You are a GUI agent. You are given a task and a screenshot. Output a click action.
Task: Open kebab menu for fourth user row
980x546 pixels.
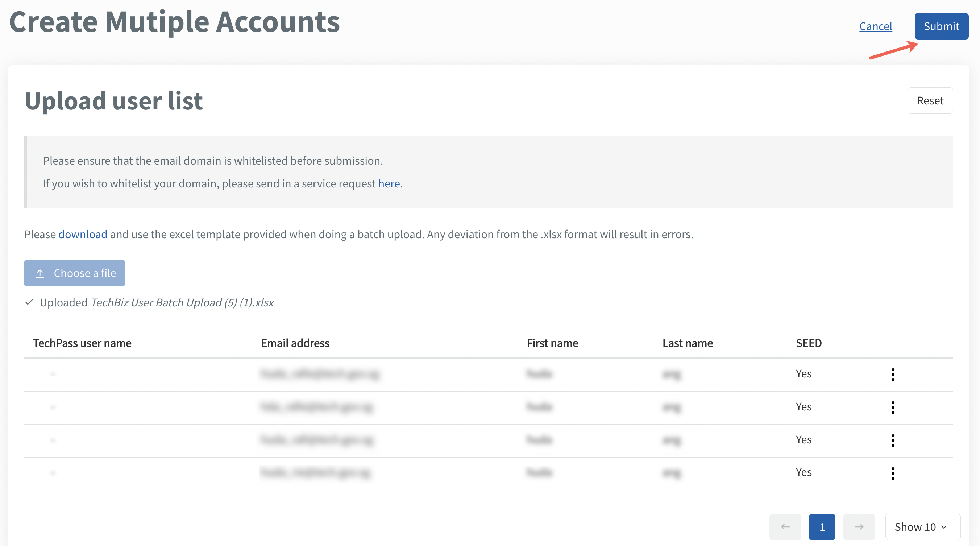point(893,473)
